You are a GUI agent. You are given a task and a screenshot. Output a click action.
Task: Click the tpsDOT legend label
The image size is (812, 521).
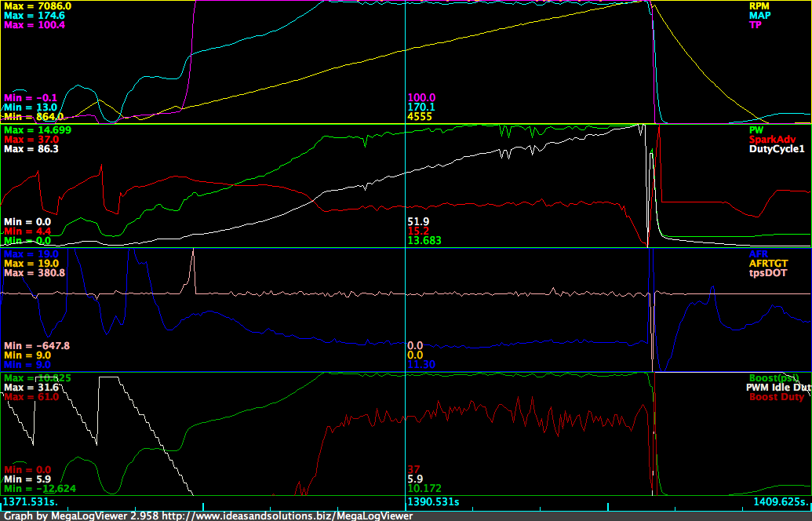[767, 273]
